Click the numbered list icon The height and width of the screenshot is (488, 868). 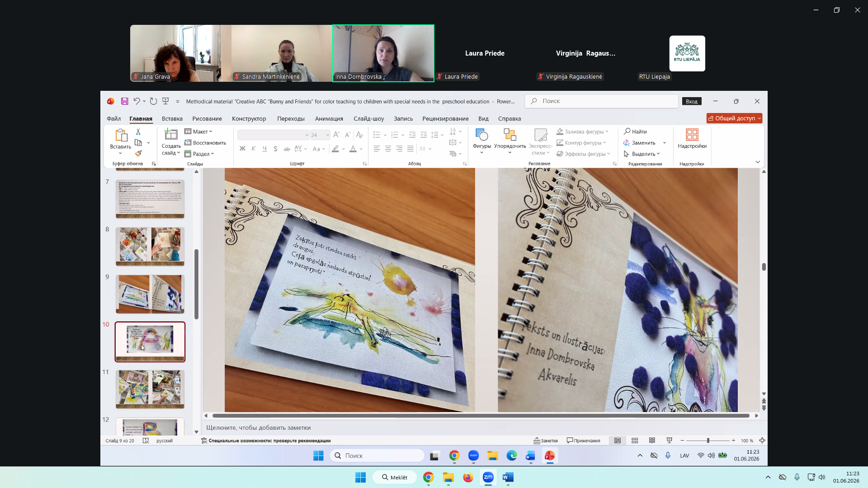pyautogui.click(x=395, y=135)
